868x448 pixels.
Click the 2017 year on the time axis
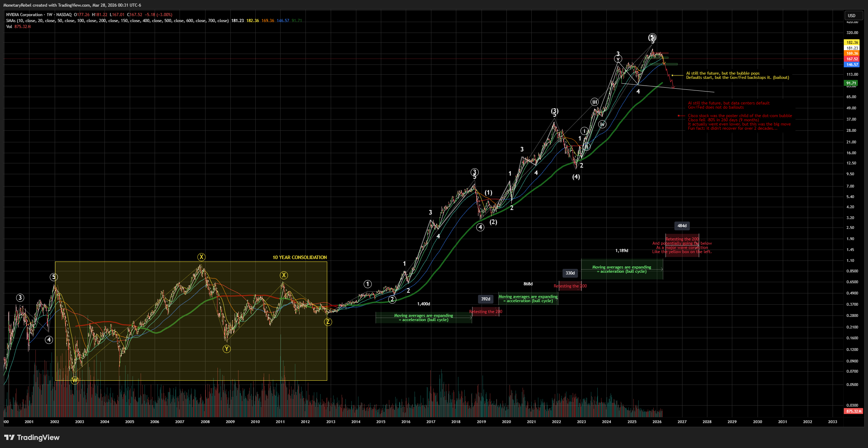point(431,422)
